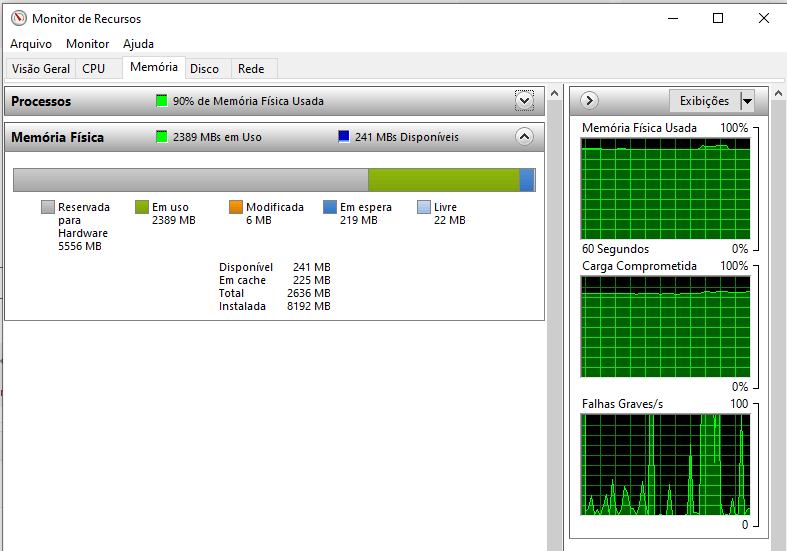Click the left pane vertical scrollbar track
Viewport: 787px width, 551px height.
point(554,326)
